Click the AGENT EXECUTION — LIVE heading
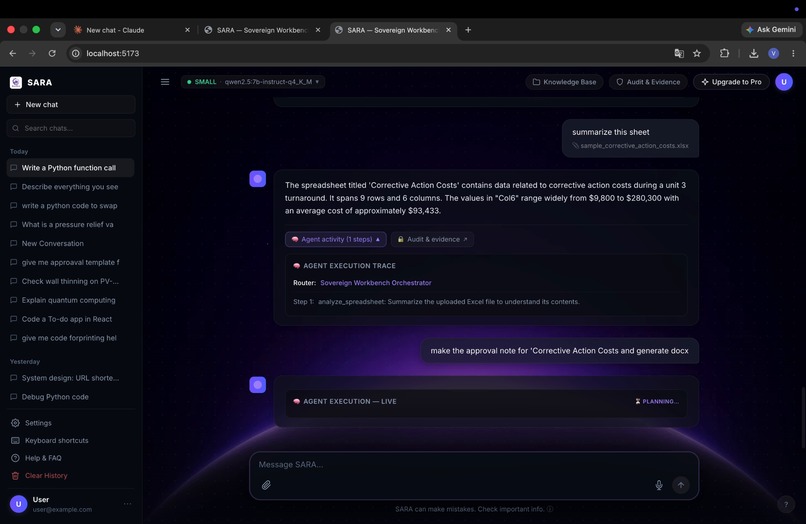Viewport: 806px width, 524px height. [350, 402]
